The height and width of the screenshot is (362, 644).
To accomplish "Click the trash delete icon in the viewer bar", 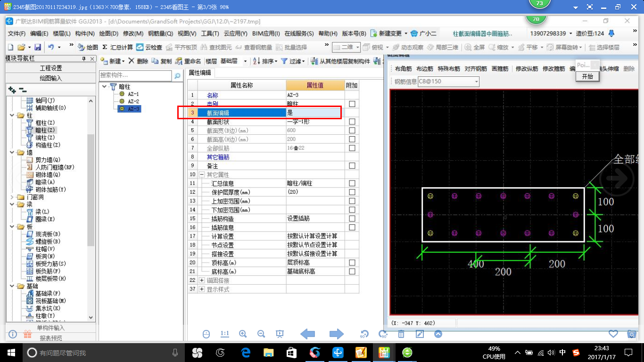I will click(401, 334).
